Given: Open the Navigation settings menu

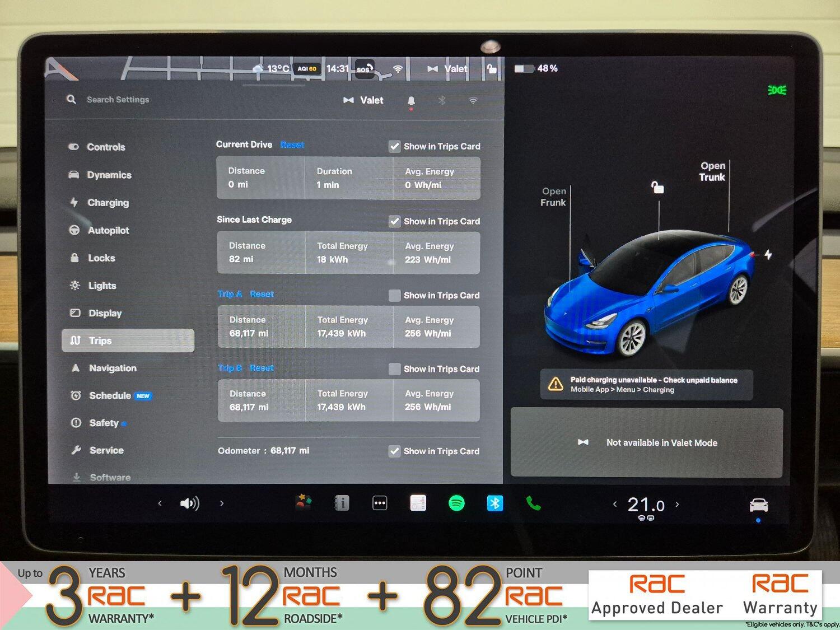Looking at the screenshot, I should [x=103, y=368].
